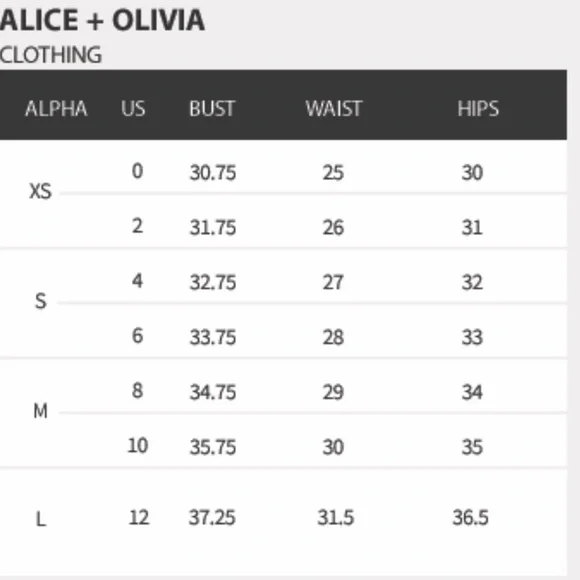Click hips value 36.5
580x580 pixels.
point(471,517)
